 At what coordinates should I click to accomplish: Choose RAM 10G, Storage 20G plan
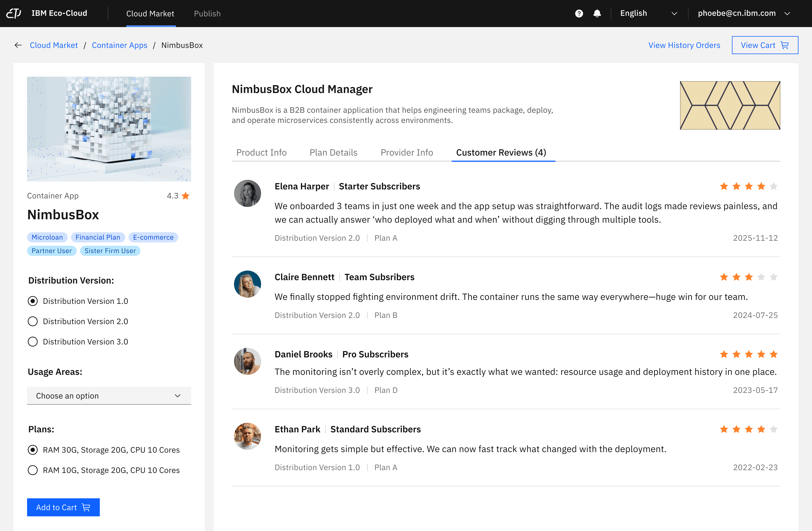33,470
